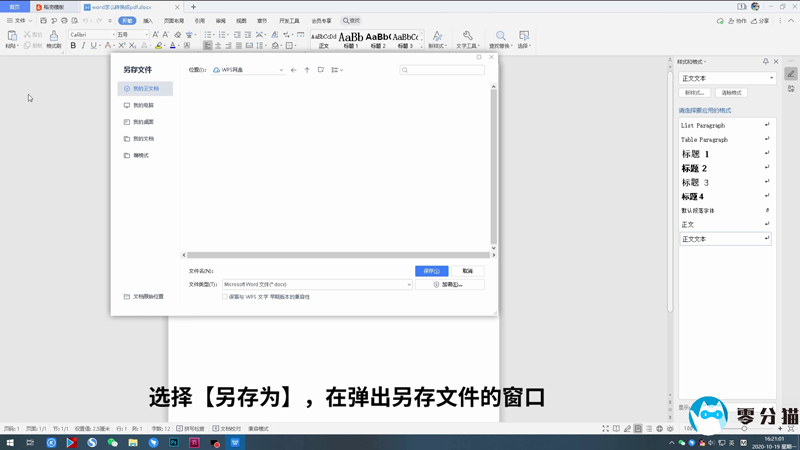
Task: Click the Encrypt button in save dialog
Action: click(x=449, y=285)
